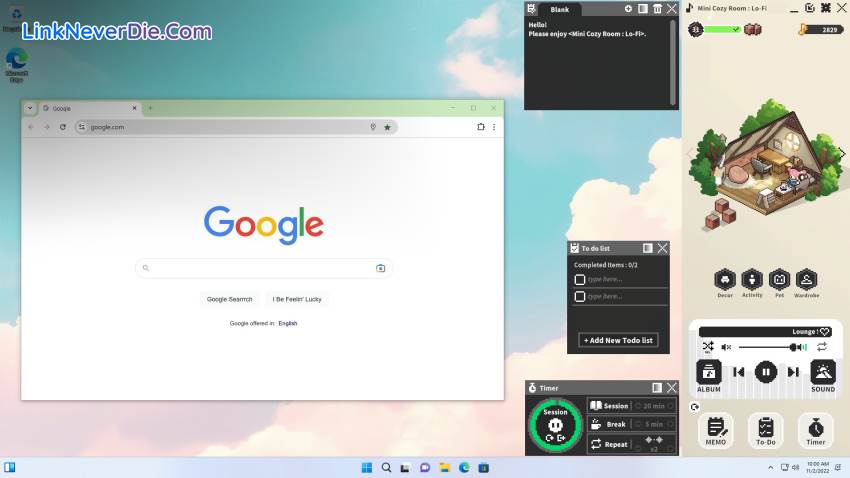Expand system tray hidden icons chevron

pos(771,467)
